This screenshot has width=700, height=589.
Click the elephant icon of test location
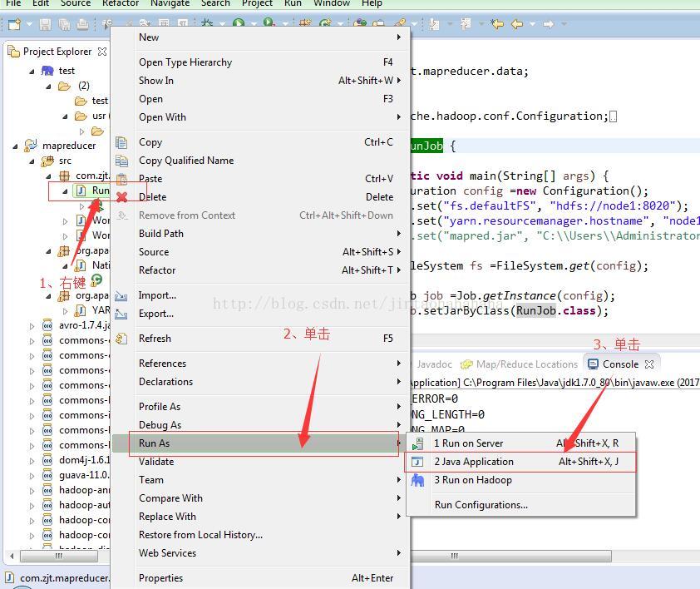(47, 71)
